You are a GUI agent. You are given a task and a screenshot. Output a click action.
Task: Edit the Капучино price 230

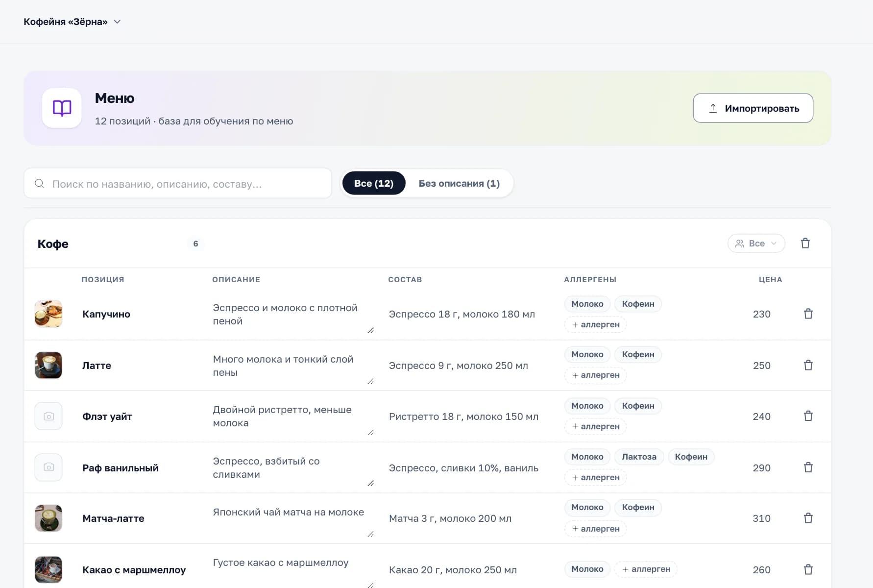(x=761, y=314)
